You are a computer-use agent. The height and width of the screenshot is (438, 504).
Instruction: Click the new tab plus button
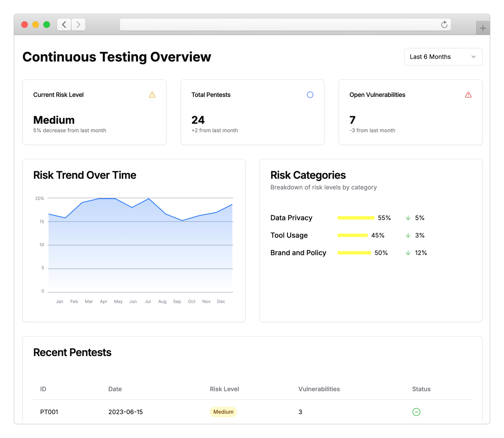pyautogui.click(x=483, y=28)
